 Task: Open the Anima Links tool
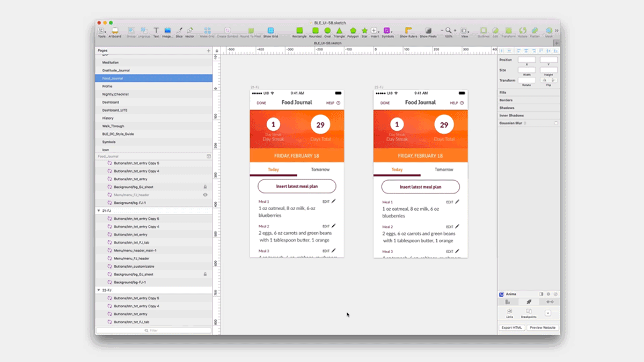coord(509,313)
